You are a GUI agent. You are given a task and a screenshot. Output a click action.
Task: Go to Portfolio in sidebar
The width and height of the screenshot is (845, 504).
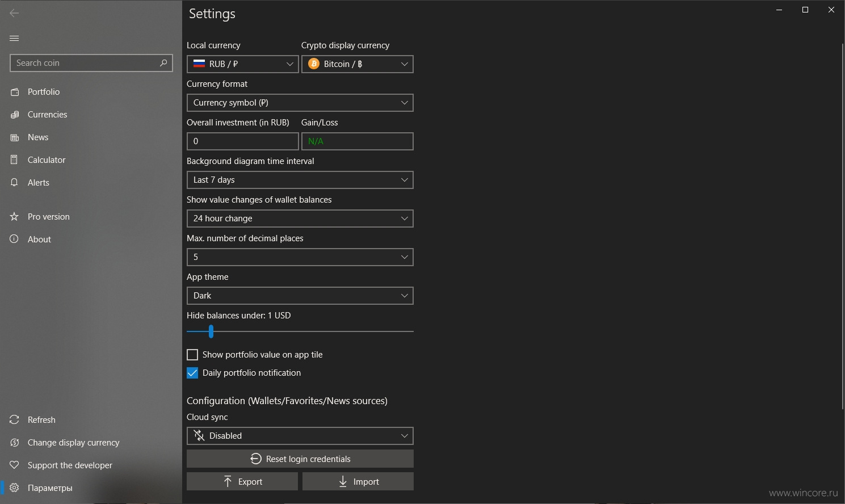point(91,92)
